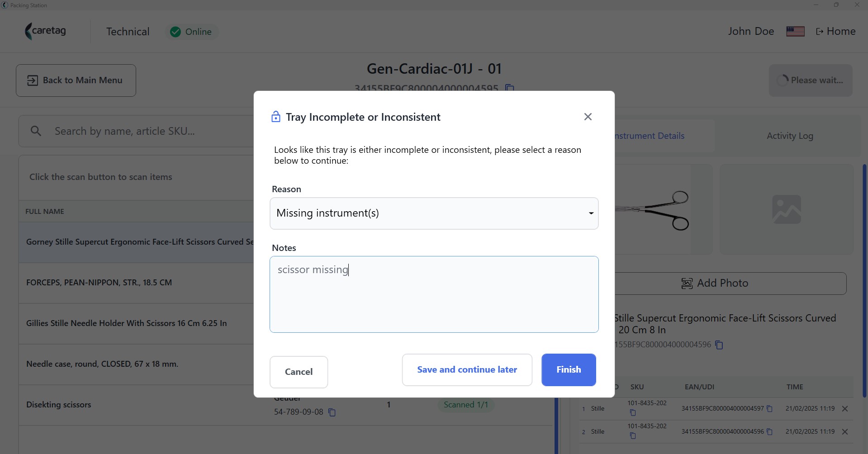The height and width of the screenshot is (454, 868).
Task: Click the tray title Gen-Cardiac-01J - 01
Action: (434, 69)
